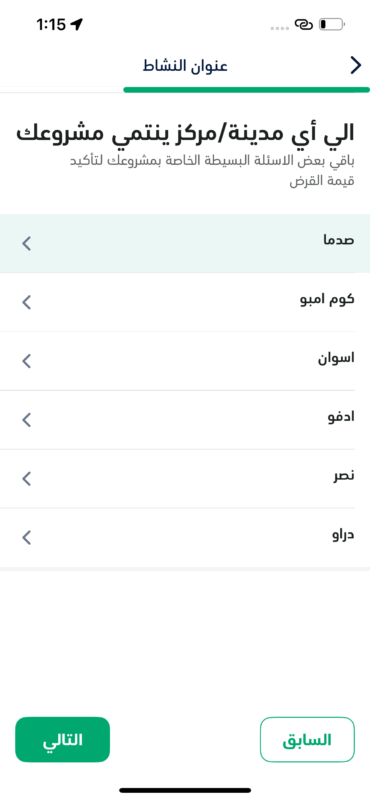Click the green progress bar under header
Viewport: 370px width, 800px height.
(x=246, y=90)
